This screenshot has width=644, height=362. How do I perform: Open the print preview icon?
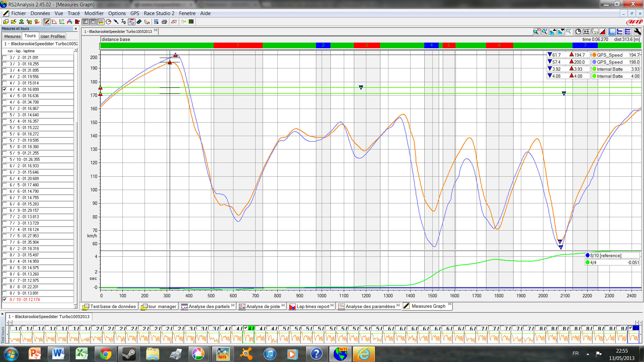point(156,22)
